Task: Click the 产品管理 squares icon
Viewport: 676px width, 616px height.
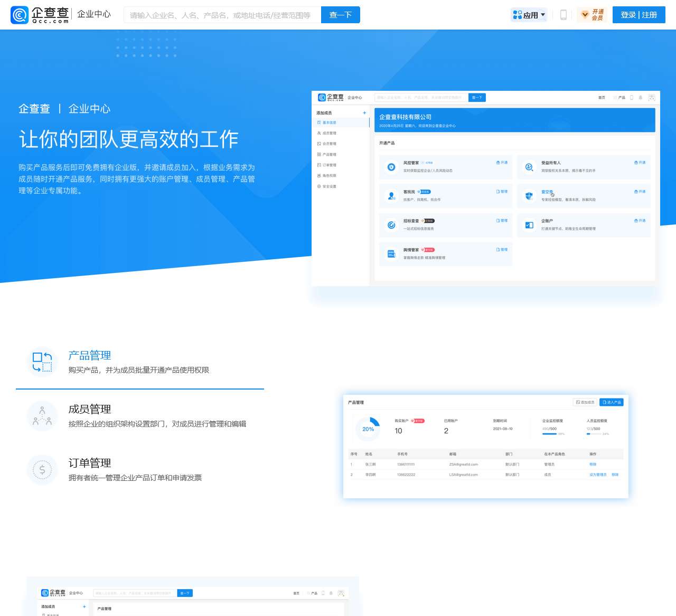Action: click(42, 362)
